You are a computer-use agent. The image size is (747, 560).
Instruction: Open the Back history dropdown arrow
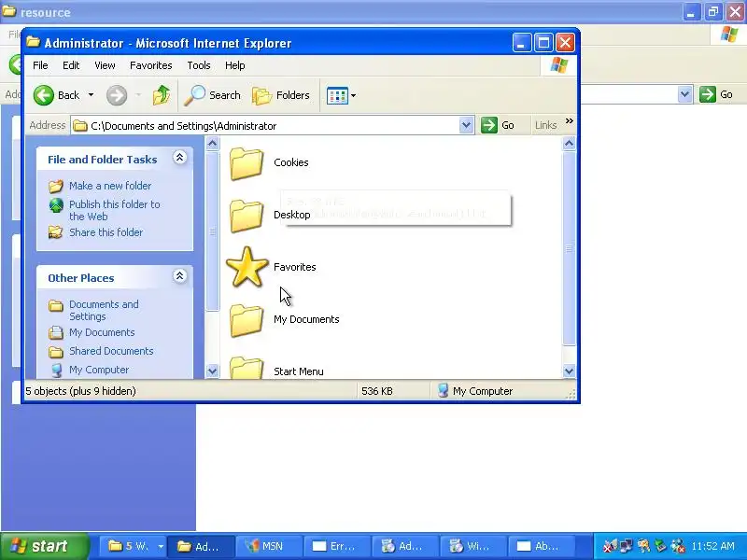pos(91,95)
